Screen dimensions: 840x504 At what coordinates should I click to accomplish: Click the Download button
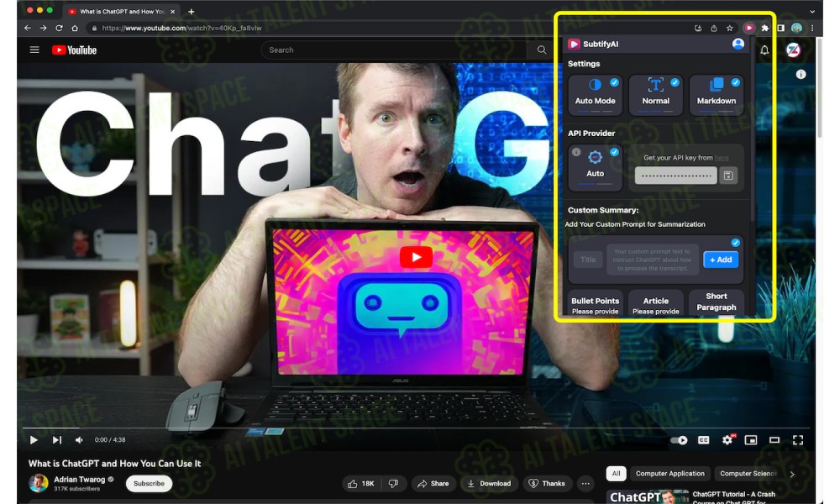(x=489, y=484)
